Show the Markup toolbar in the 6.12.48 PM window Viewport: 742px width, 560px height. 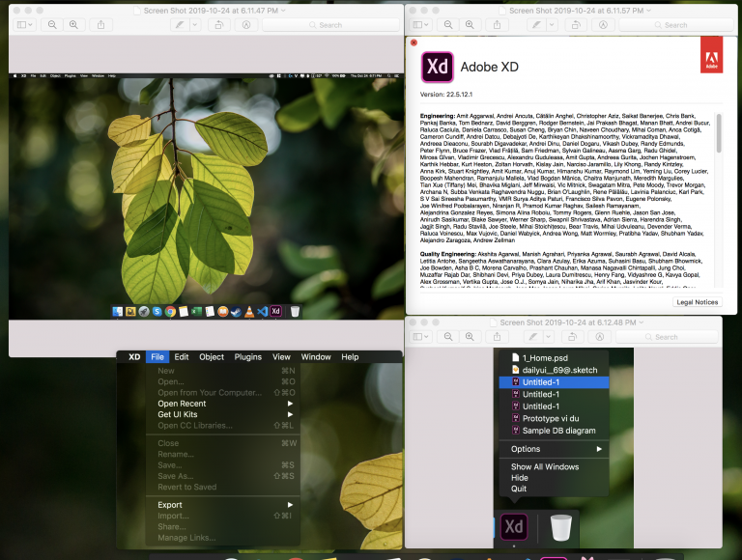coord(600,336)
